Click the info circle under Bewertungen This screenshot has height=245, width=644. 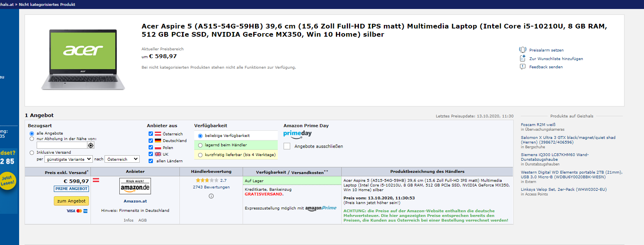click(211, 196)
